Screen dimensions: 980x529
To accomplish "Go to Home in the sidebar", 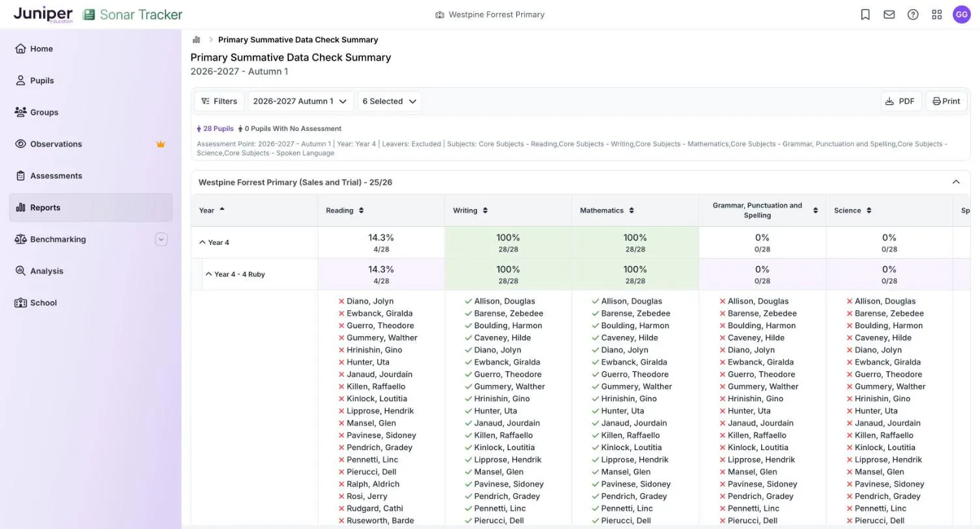I will tap(91, 49).
